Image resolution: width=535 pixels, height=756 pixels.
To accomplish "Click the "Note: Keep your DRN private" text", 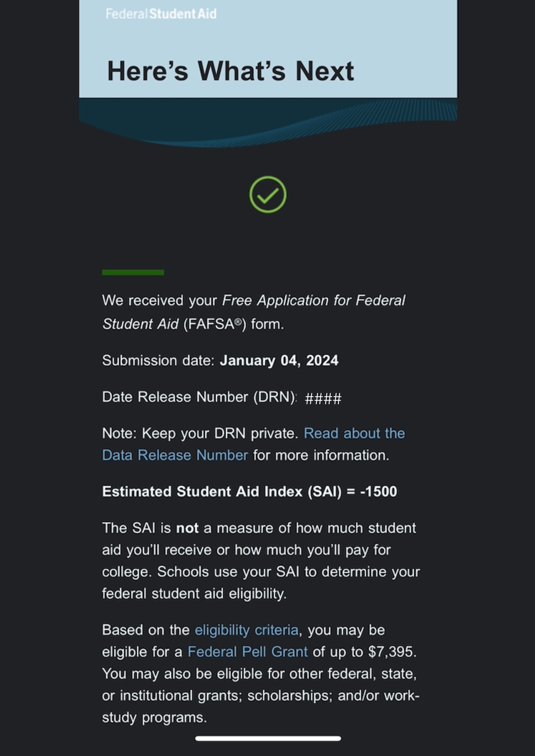I will 200,433.
